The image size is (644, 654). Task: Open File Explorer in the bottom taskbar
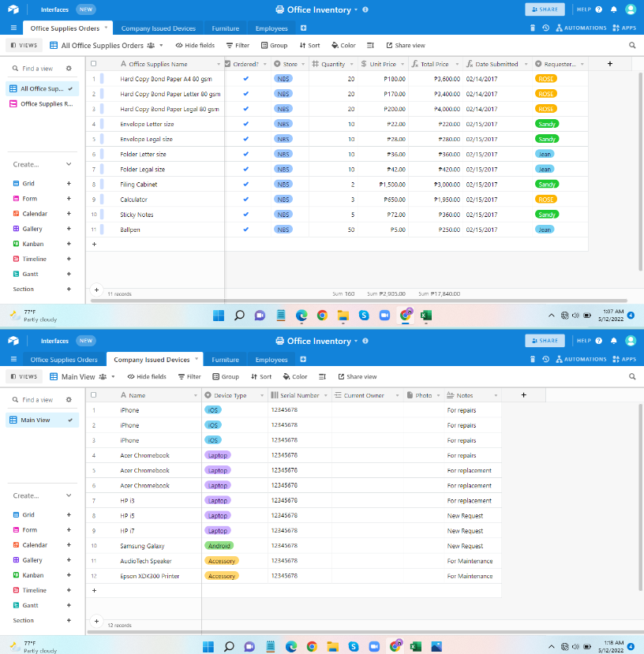pos(332,646)
